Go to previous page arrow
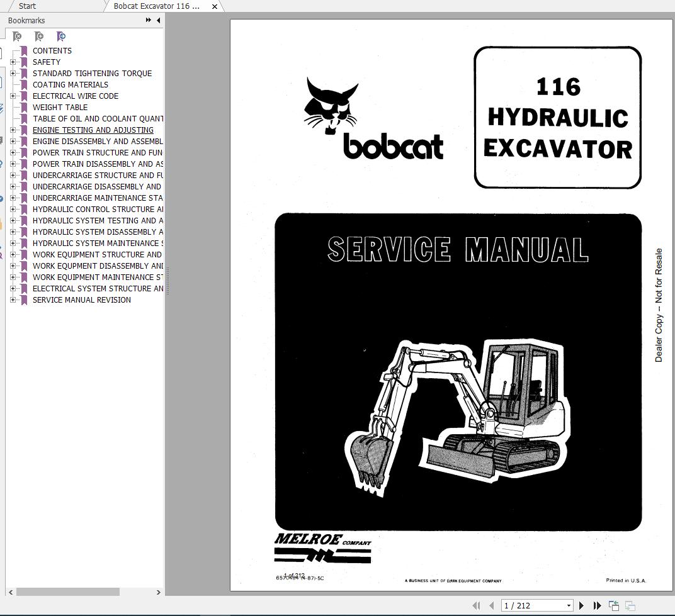The image size is (675, 616). (492, 606)
